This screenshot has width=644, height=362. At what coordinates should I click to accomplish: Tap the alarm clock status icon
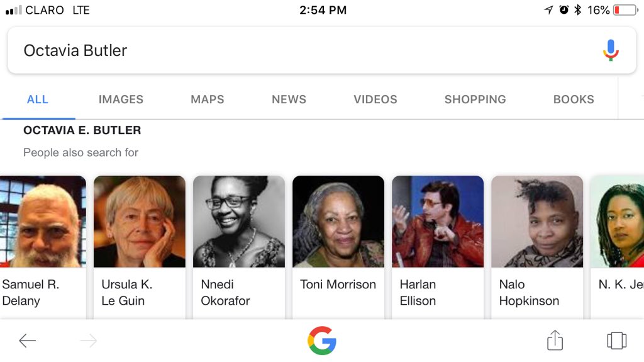564,10
